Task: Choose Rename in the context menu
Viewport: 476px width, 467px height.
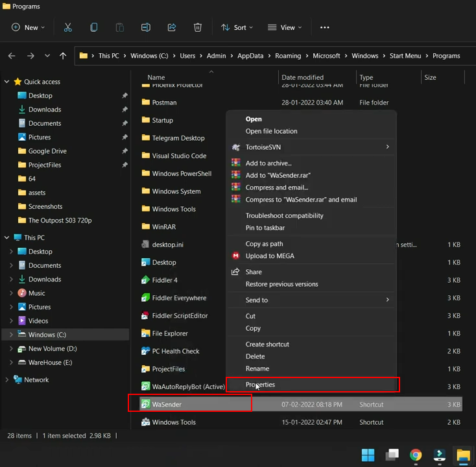Action: coord(311,368)
